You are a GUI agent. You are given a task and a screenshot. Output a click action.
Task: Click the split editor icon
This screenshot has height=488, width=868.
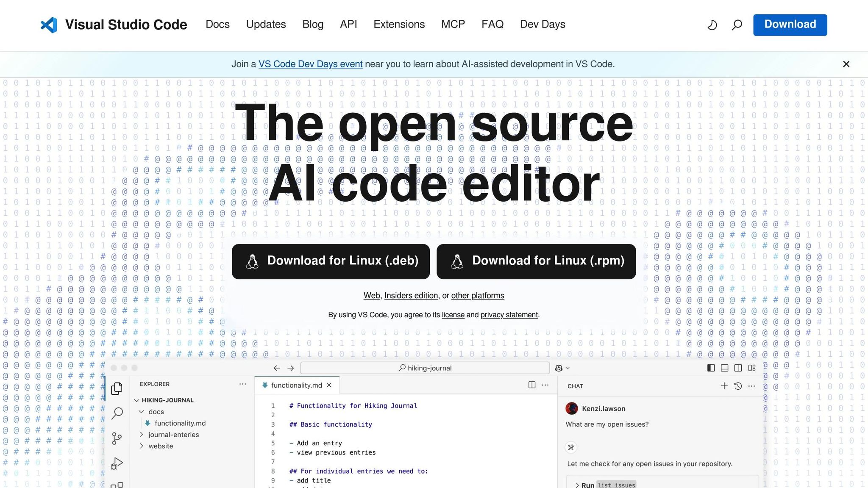(x=532, y=385)
